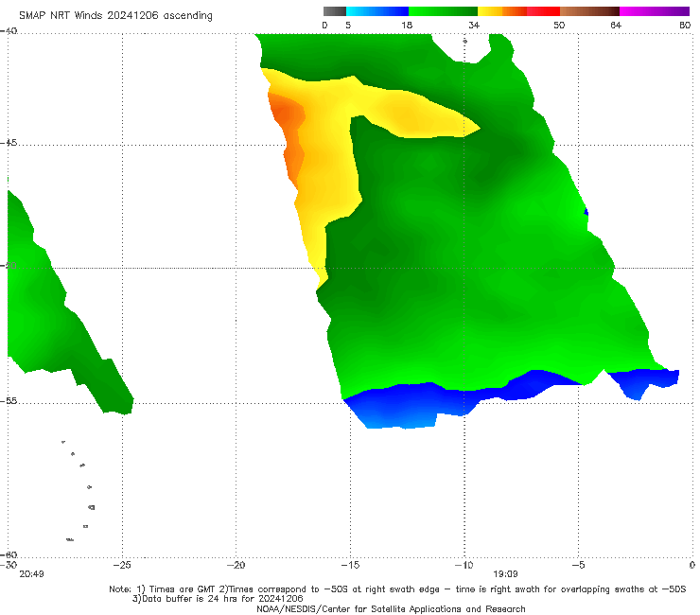Viewport: 700px width, 615px height.
Task: Click the yellow-orange segment of the colorbar
Action: click(x=502, y=11)
